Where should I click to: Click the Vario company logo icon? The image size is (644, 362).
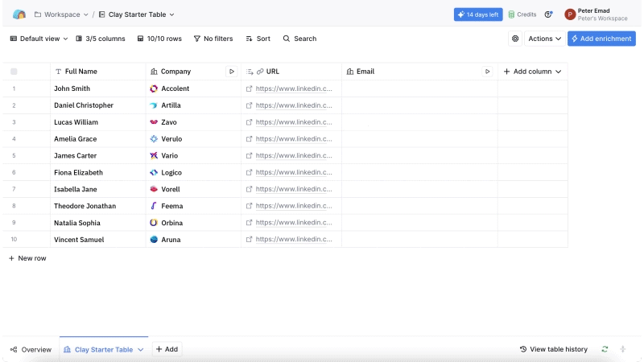(154, 155)
